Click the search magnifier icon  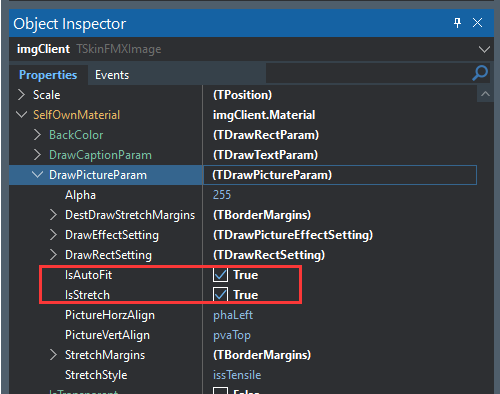(480, 73)
